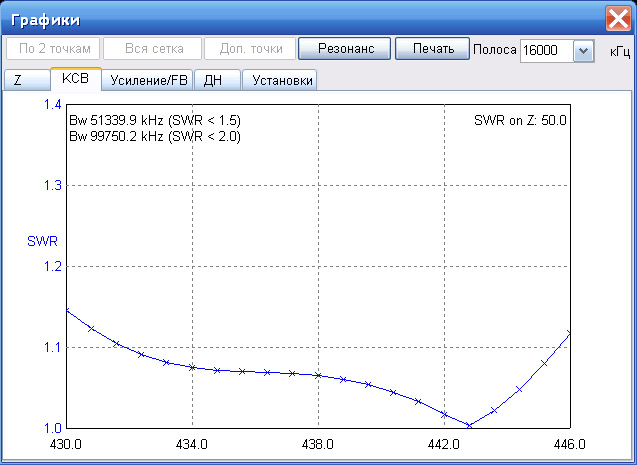Click the Bw 51339.9 kHz bandwidth text
Screen dimensions: 637x465
click(x=154, y=121)
